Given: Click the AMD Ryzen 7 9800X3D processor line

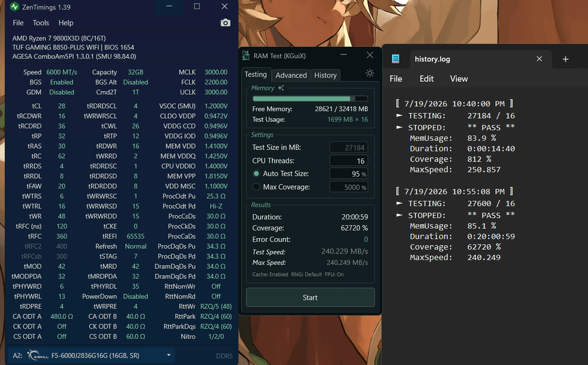Looking at the screenshot, I should coord(59,38).
